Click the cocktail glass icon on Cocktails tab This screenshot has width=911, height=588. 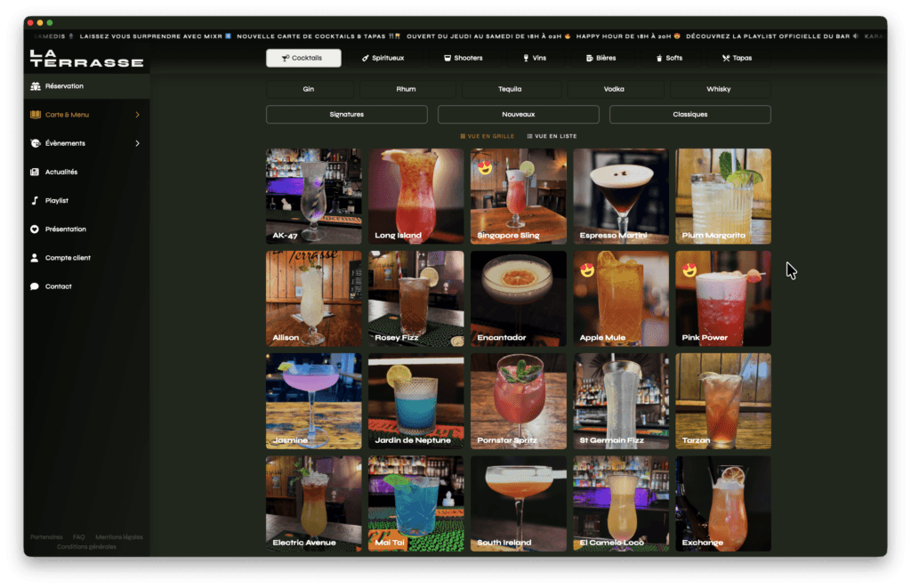pos(286,57)
